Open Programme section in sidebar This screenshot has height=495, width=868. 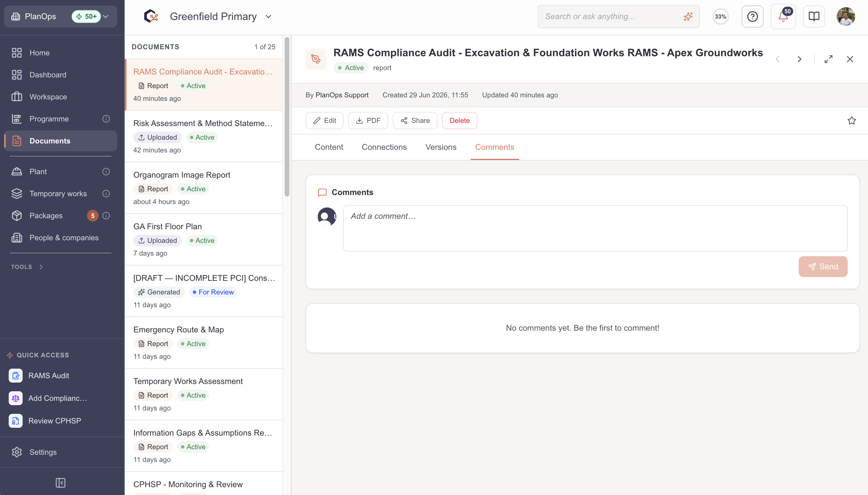61,119
